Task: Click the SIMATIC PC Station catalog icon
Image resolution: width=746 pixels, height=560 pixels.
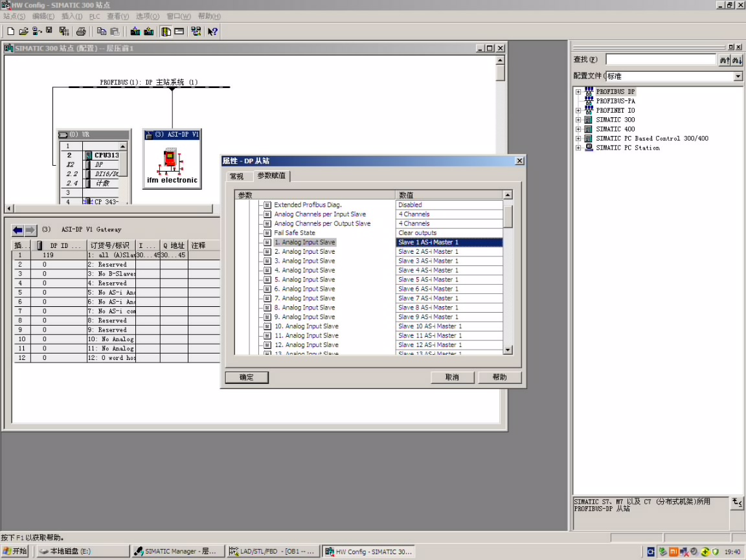Action: (x=589, y=148)
